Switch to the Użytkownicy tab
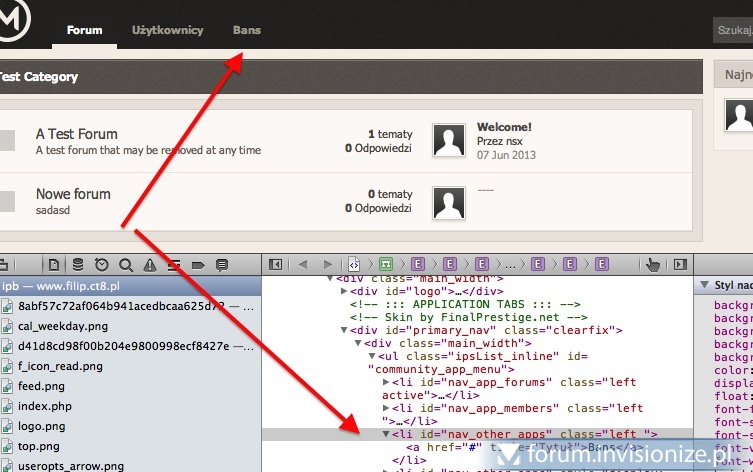753x472 pixels. click(167, 30)
